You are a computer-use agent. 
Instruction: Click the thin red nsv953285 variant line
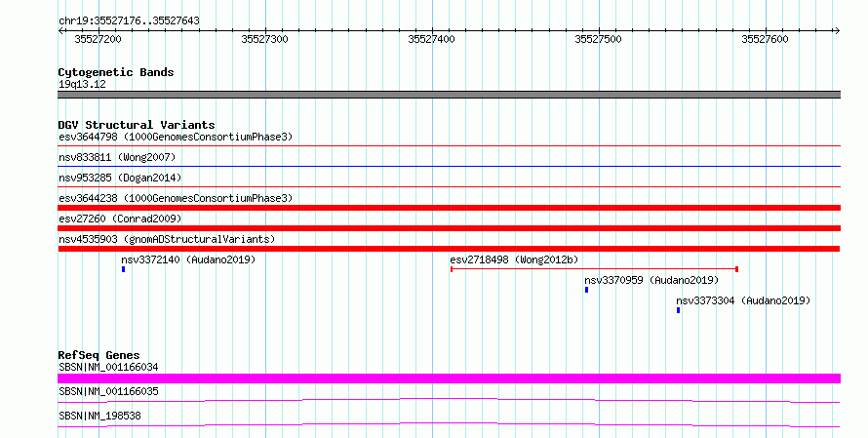(x=449, y=186)
